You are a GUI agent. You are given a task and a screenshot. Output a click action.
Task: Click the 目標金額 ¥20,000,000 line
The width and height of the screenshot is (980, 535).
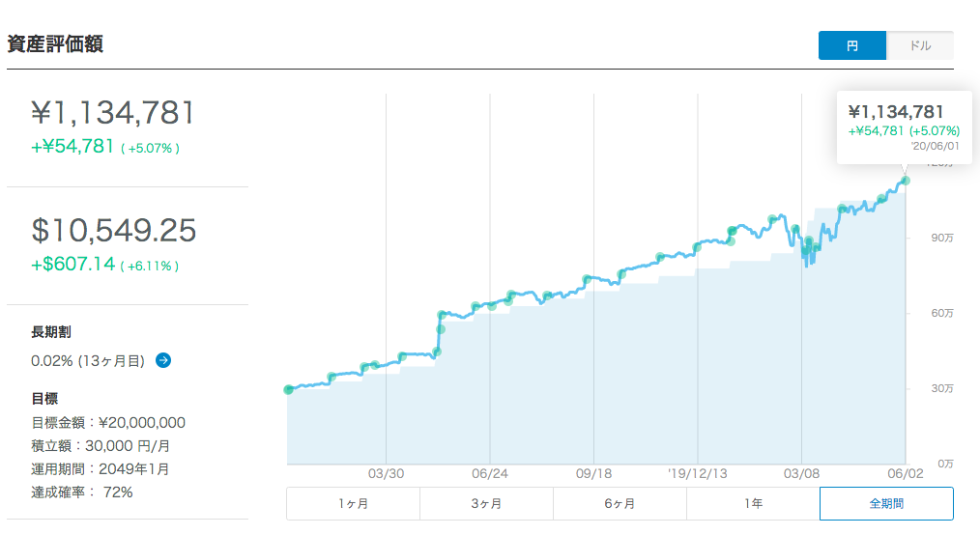pyautogui.click(x=108, y=422)
